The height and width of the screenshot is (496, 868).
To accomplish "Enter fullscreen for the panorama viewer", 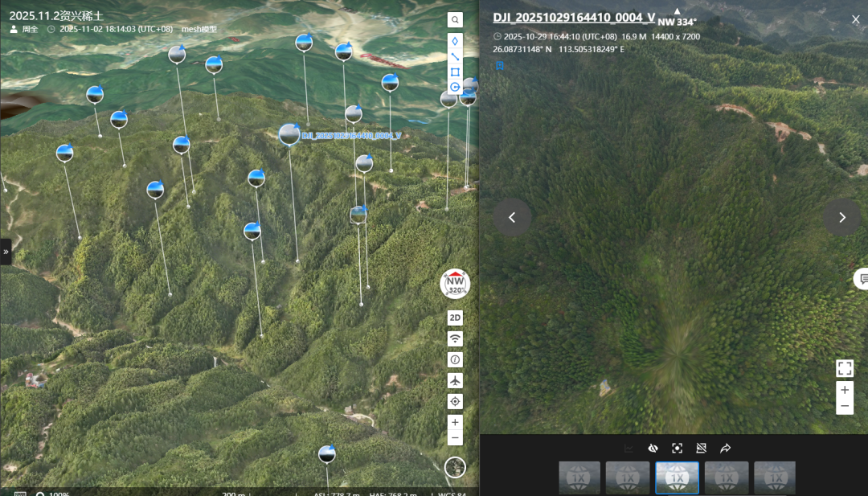I will point(845,368).
